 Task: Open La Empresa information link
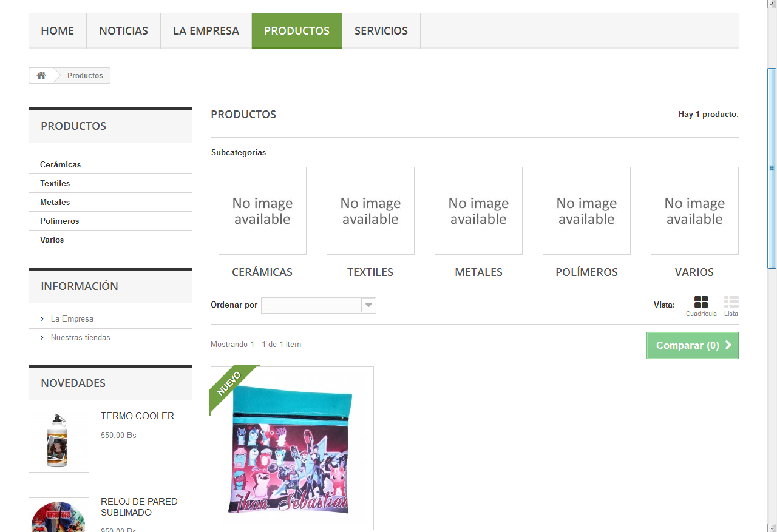72,318
